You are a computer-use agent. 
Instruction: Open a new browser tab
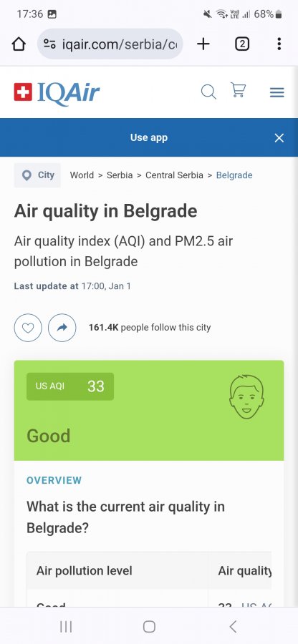click(x=203, y=44)
